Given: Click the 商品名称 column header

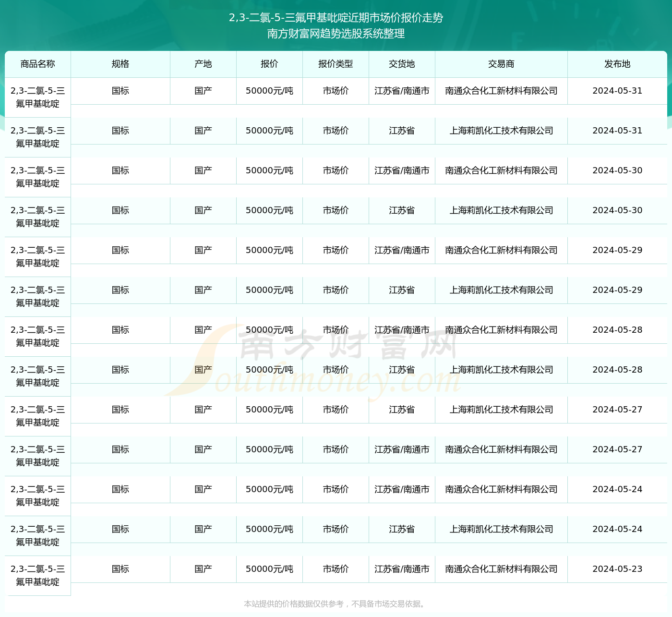Looking at the screenshot, I should tap(37, 64).
